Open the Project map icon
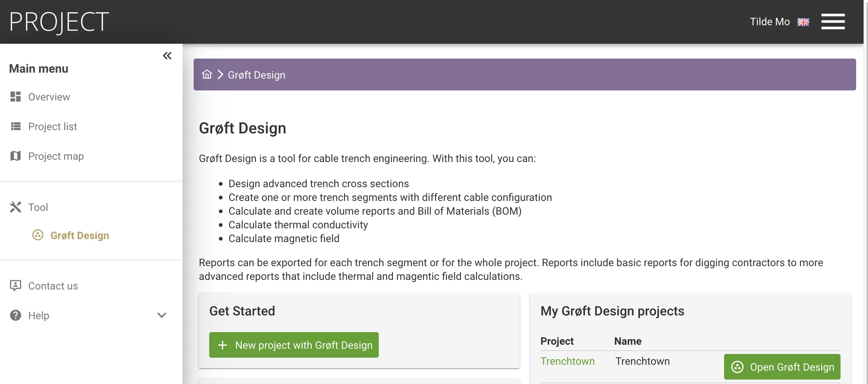The height and width of the screenshot is (384, 868). 15,156
